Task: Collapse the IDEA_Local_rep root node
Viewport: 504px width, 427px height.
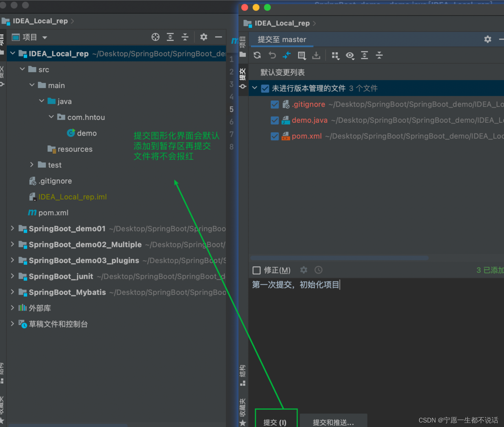Action: click(13, 53)
